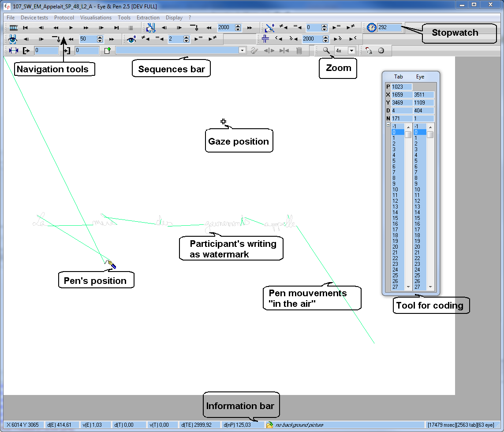Click the gray record circle icon

381,51
